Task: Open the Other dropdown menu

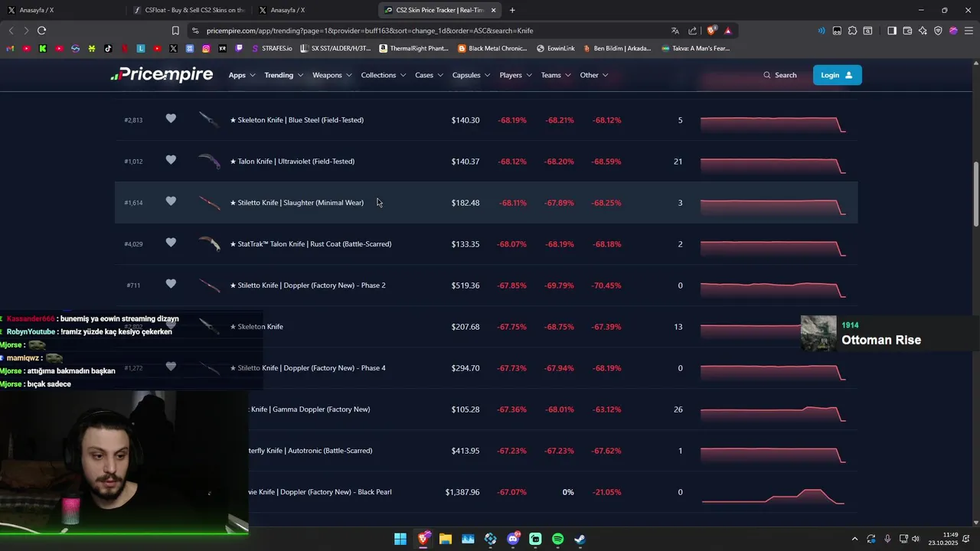Action: [x=594, y=75]
